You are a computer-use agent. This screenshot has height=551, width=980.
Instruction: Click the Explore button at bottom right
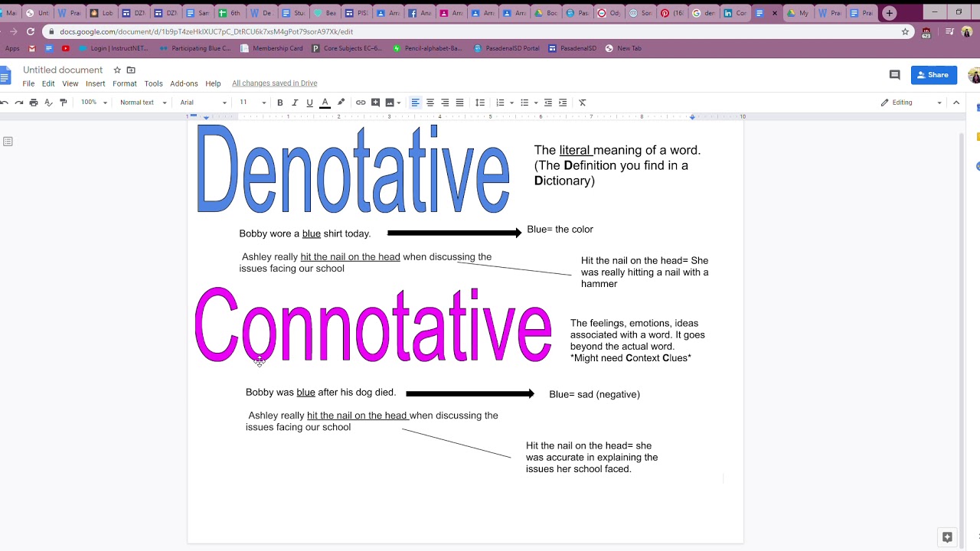point(947,537)
